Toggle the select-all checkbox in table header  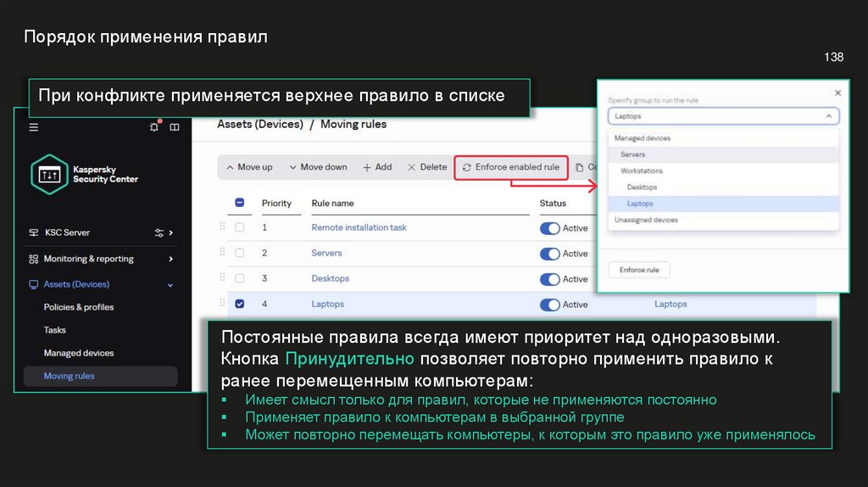pos(240,203)
